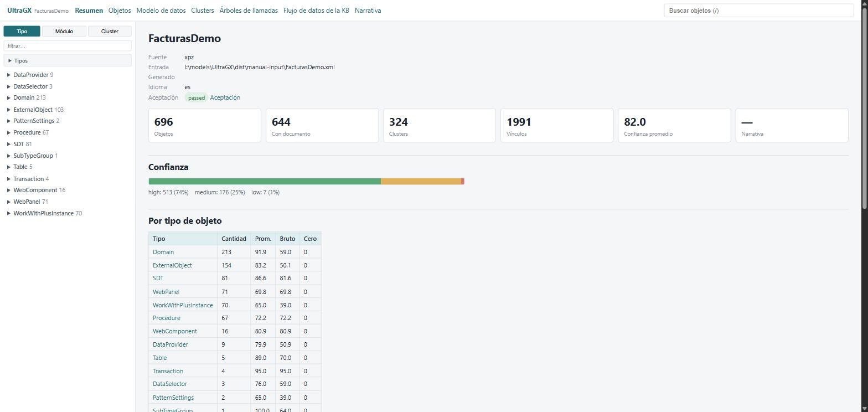Expand the ExternalObject tree node arrow

(x=9, y=110)
